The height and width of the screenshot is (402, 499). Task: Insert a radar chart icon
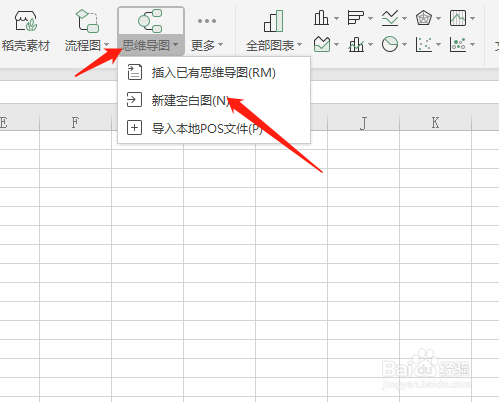pos(424,18)
